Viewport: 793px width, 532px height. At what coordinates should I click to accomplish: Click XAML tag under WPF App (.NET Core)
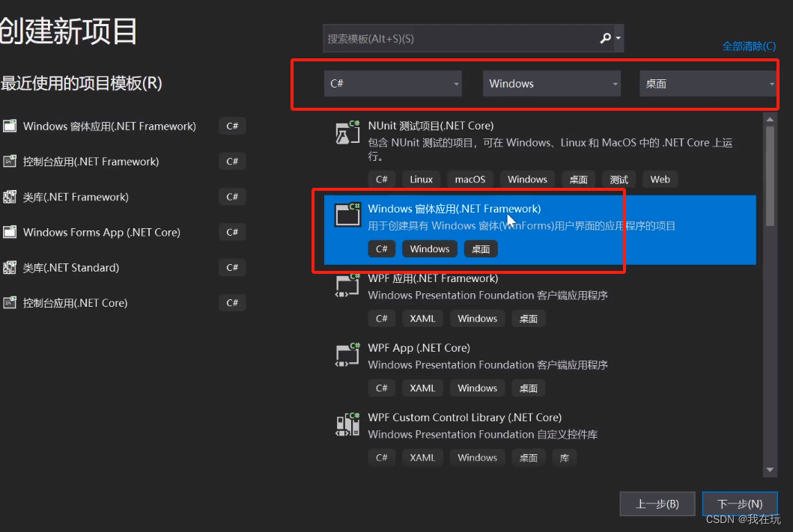pyautogui.click(x=422, y=388)
